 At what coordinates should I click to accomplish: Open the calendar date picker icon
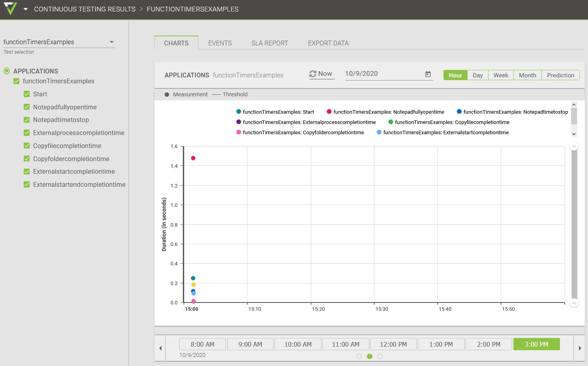point(428,74)
